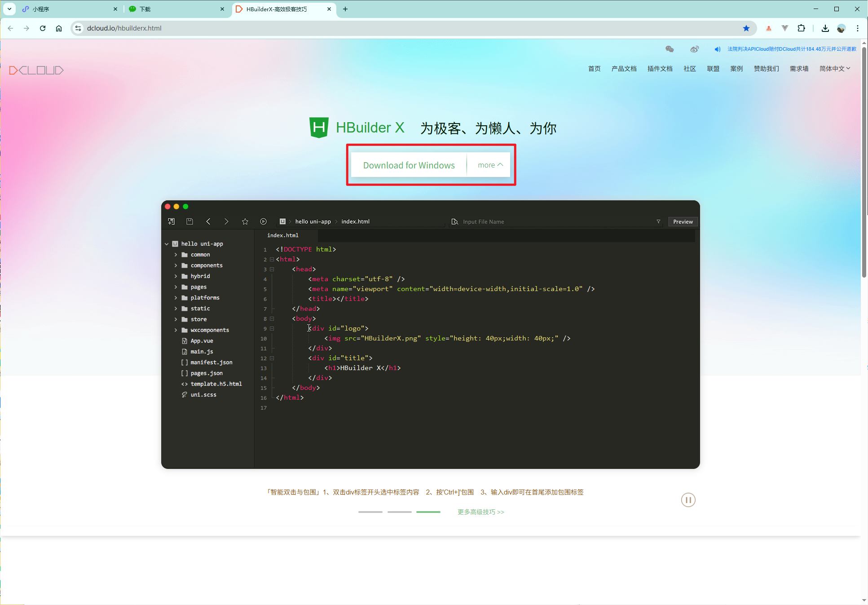
Task: Open browser extensions puzzle icon
Action: [801, 28]
